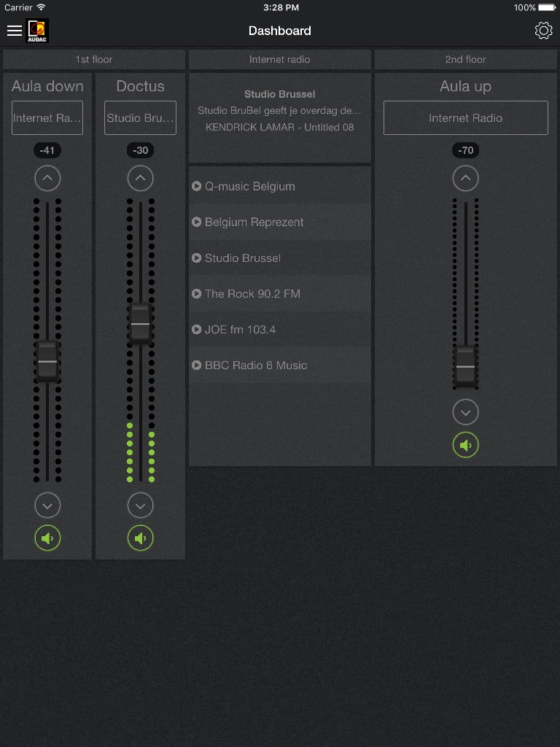Viewport: 560px width, 747px height.
Task: Open settings gear icon
Action: click(x=543, y=31)
